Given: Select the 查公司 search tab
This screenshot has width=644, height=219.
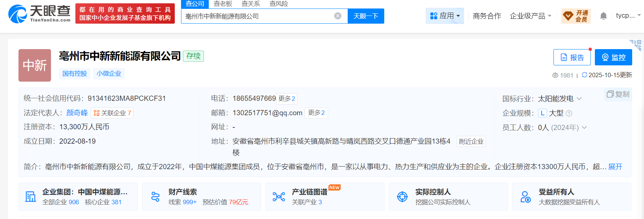Looking at the screenshot, I should click(195, 4).
